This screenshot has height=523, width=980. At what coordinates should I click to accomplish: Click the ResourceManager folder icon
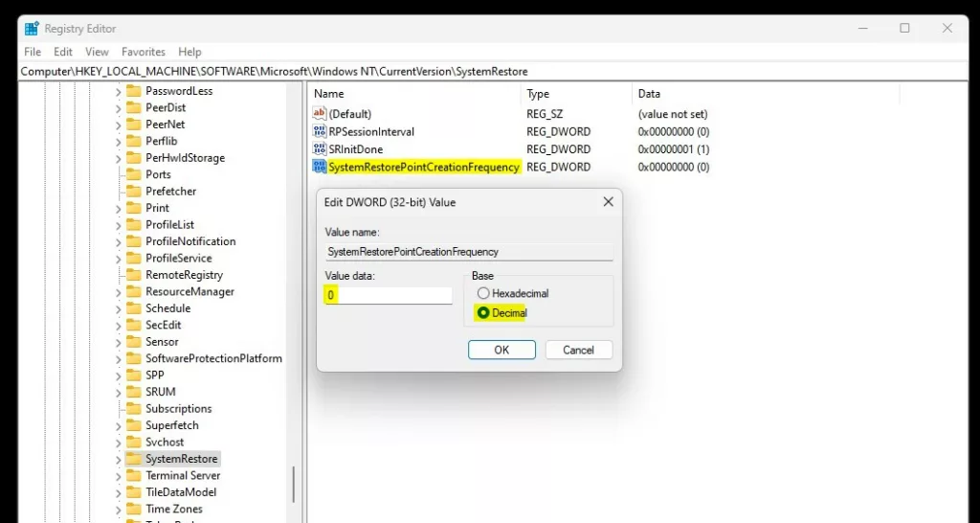(134, 291)
